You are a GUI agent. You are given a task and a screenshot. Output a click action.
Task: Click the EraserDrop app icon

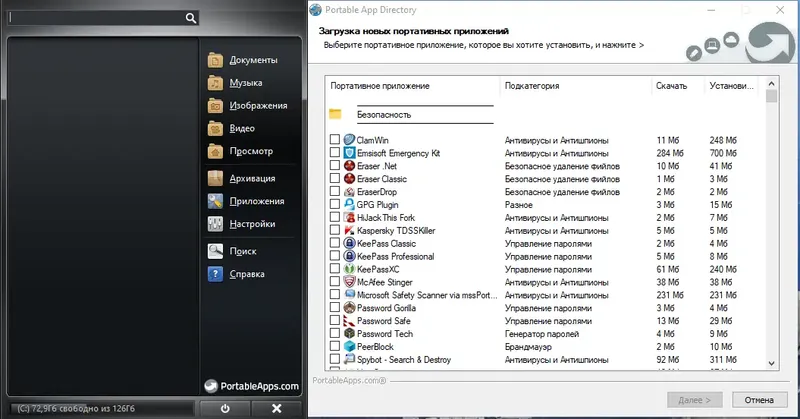click(x=349, y=191)
